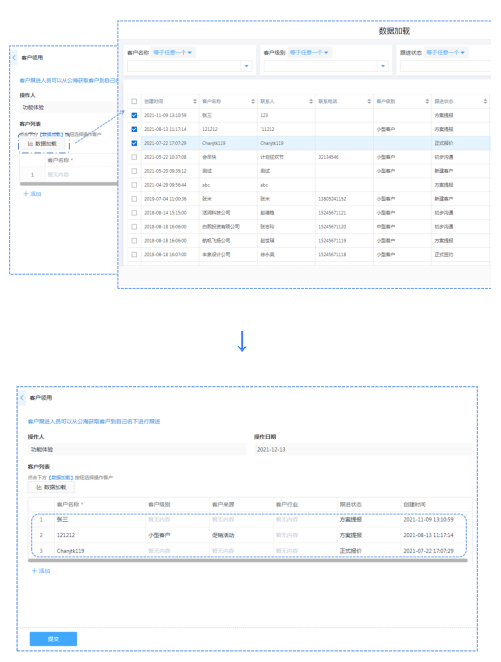Sort by the 联系人 column arrows
The image size is (501, 662).
[x=311, y=101]
